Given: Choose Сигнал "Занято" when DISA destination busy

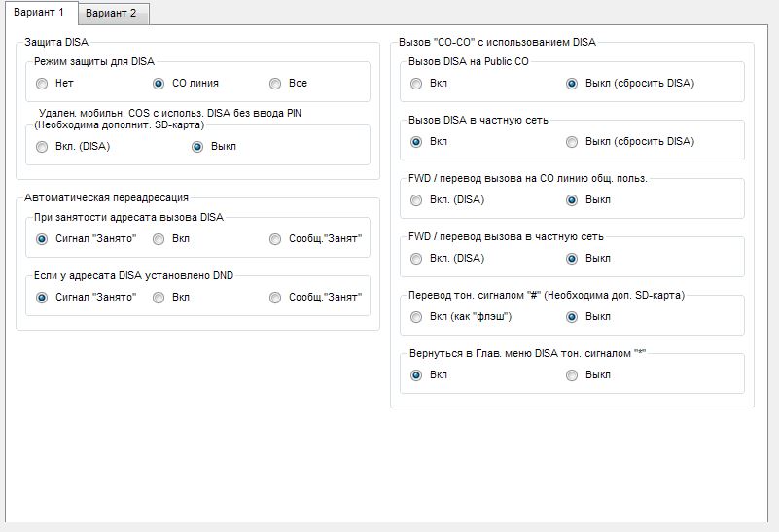Looking at the screenshot, I should (42, 239).
